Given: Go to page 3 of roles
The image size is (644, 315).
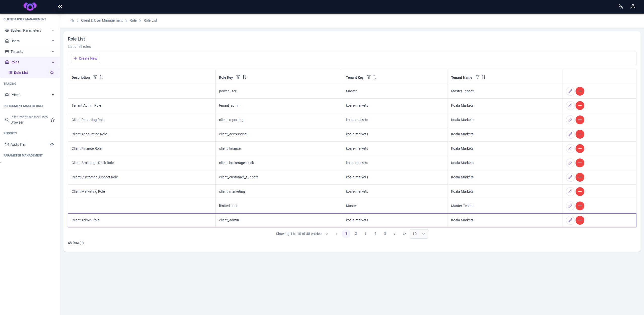Looking at the screenshot, I should coord(366,234).
